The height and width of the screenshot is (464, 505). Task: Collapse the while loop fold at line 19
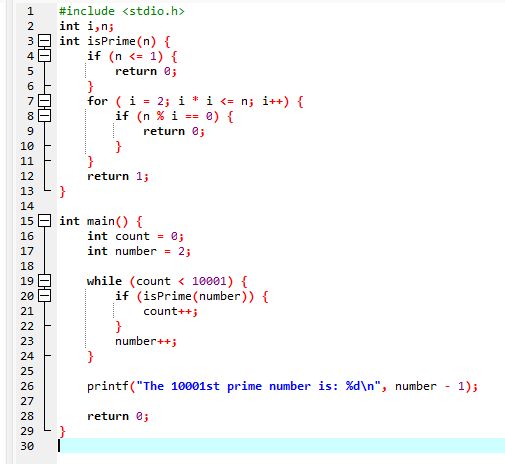[44, 281]
